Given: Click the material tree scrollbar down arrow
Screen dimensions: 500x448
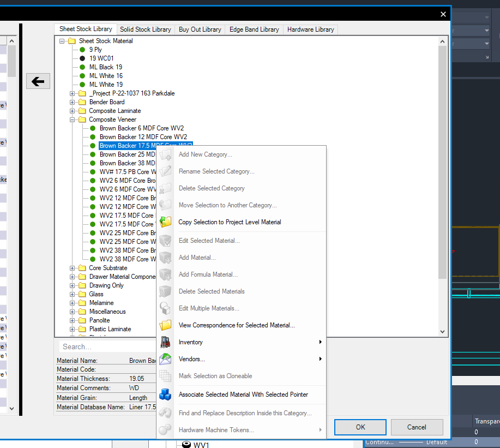Looking at the screenshot, I should (442, 332).
